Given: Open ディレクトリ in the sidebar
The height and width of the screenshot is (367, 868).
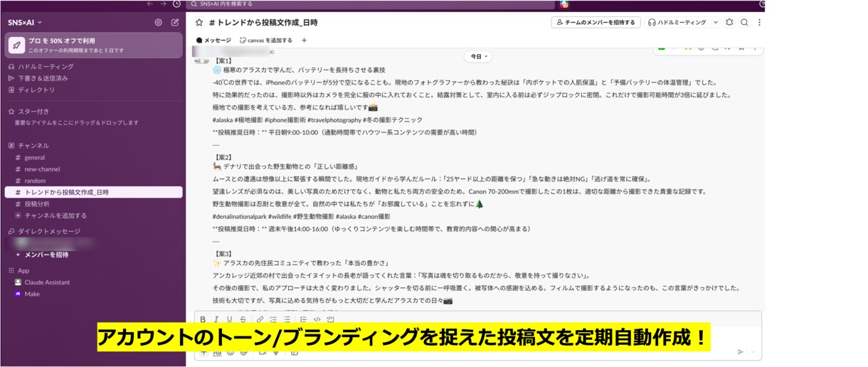Looking at the screenshot, I should 31,90.
